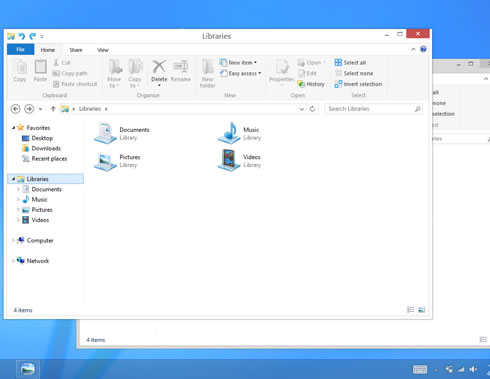Choose Paste shortcut in the ribbon
Viewport: 490px width, 379px height.
coord(75,84)
